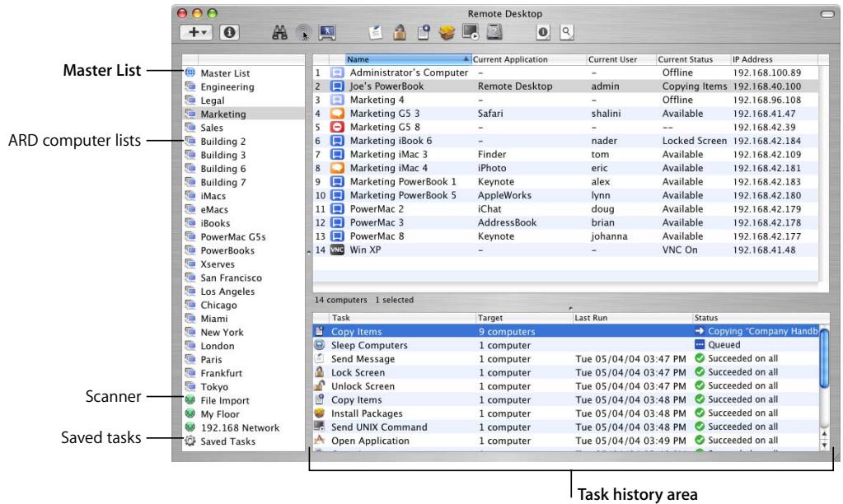Sort by Current Application column header
Image resolution: width=843 pixels, height=504 pixels.
(528, 59)
